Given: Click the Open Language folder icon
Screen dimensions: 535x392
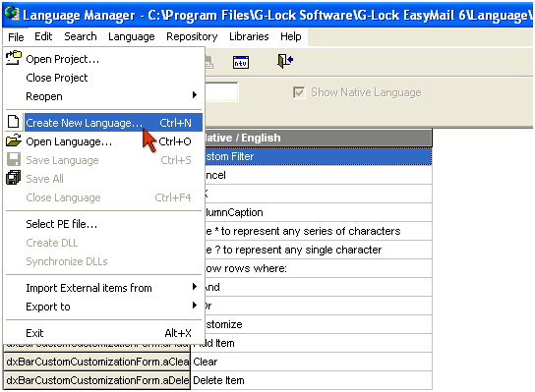Looking at the screenshot, I should coord(14,140).
